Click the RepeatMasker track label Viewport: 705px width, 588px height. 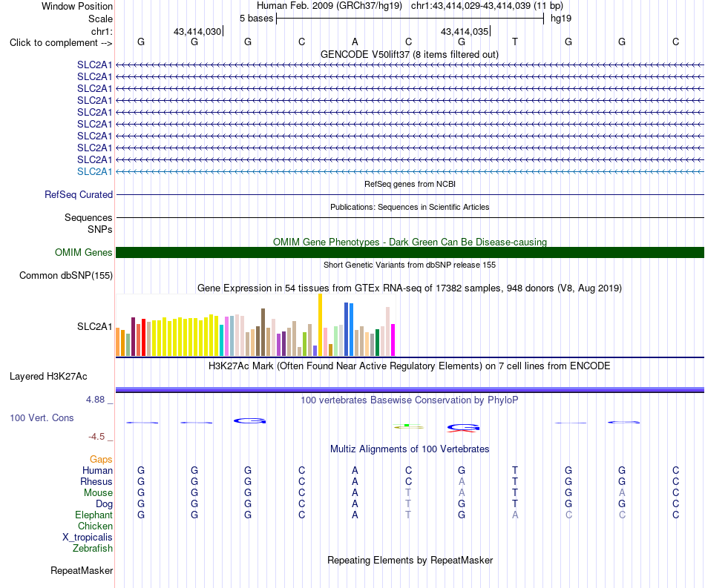point(82,570)
